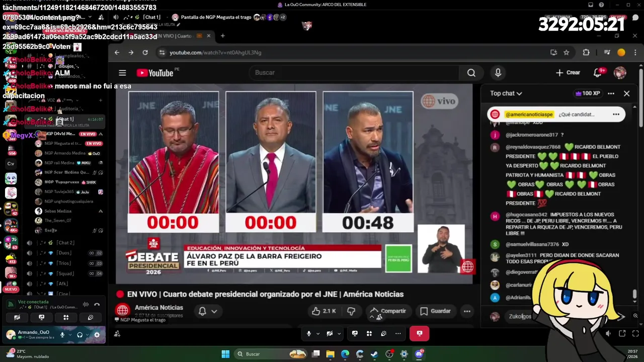Join the [Trios] voice channel

click(x=64, y=263)
